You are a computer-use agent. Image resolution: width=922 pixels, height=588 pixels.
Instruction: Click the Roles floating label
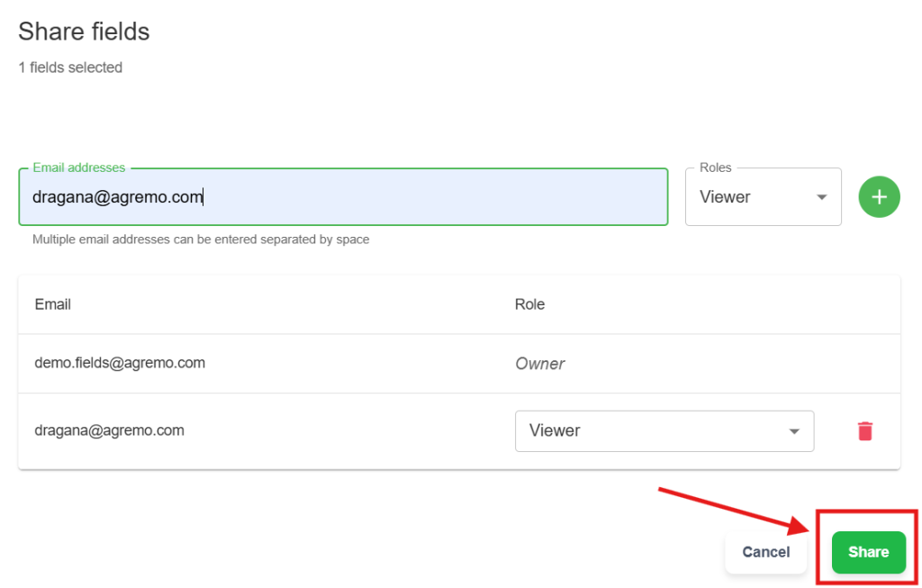point(716,167)
